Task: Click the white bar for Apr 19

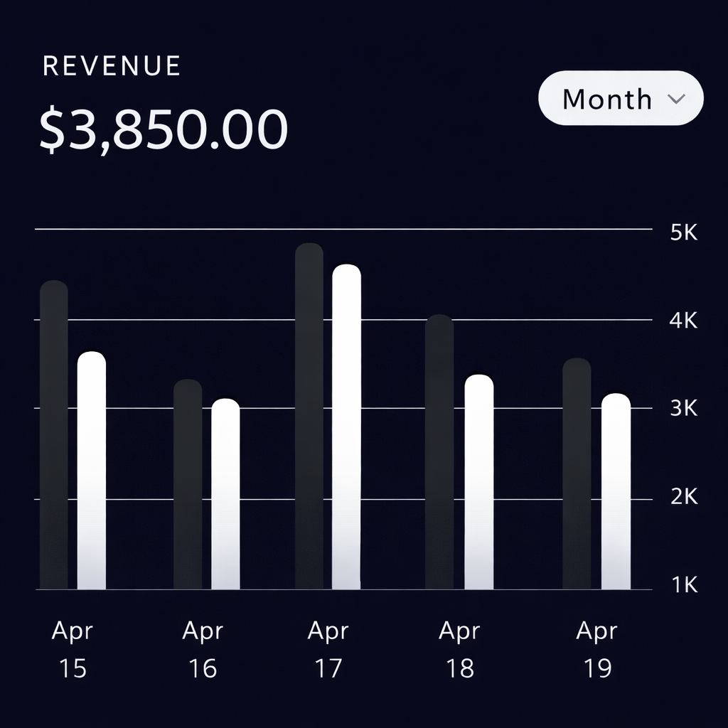Action: [616, 491]
